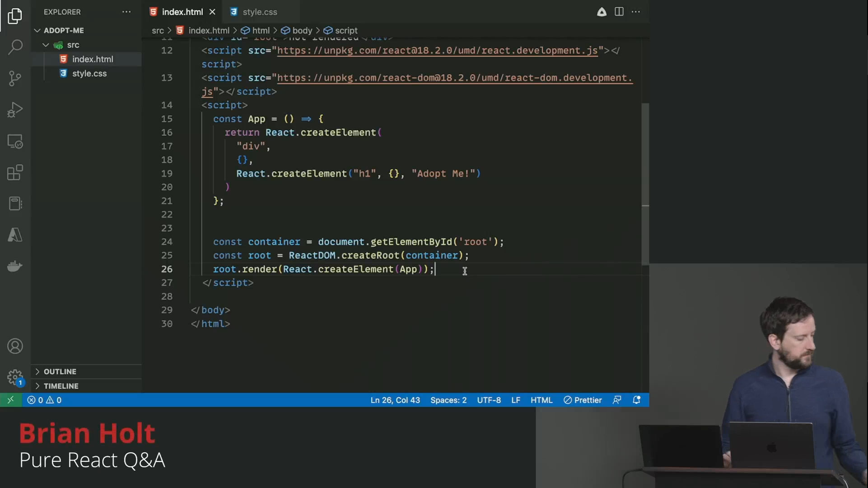This screenshot has height=488, width=868.
Task: Select language mode HTML
Action: pyautogui.click(x=541, y=400)
